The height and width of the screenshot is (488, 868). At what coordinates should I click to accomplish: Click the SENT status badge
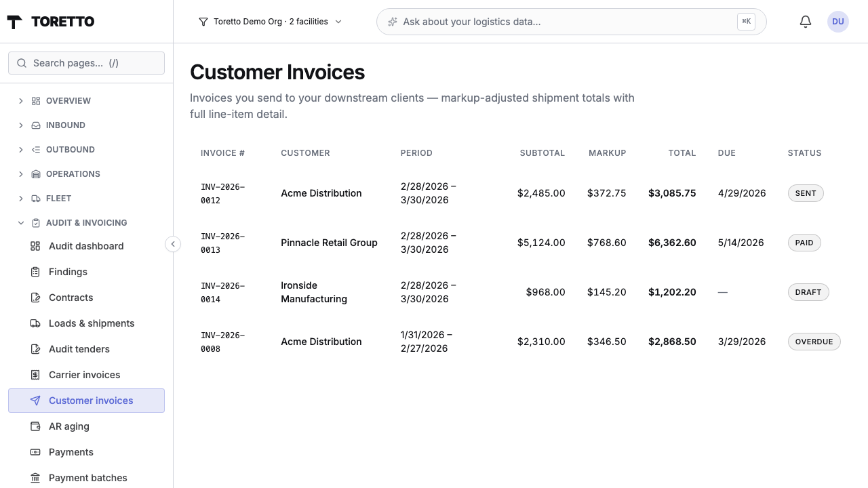[806, 193]
